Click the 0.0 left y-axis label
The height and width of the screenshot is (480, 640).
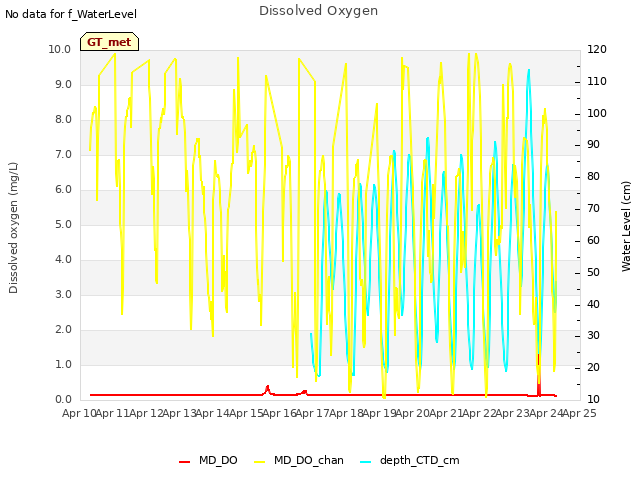point(63,400)
